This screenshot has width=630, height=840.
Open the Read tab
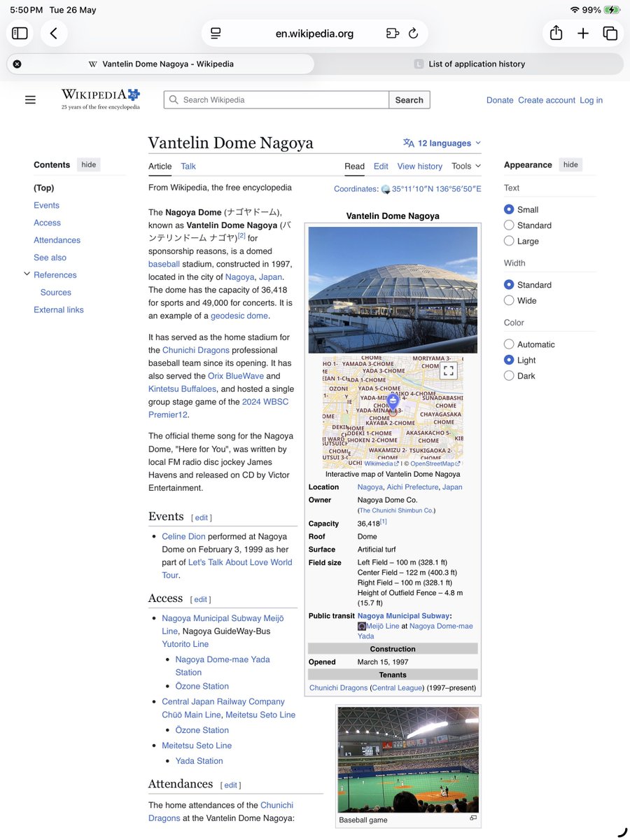click(x=354, y=166)
